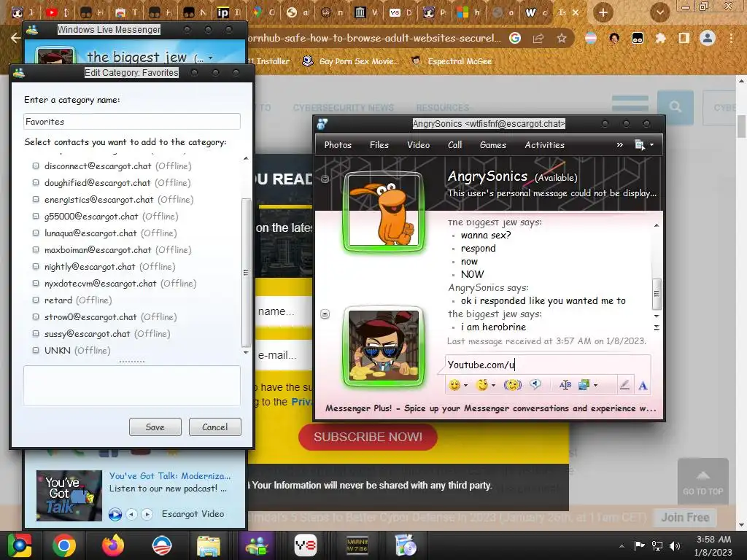747x560 pixels.
Task: Send a nudge with the shaking smiley
Action: click(x=513, y=385)
